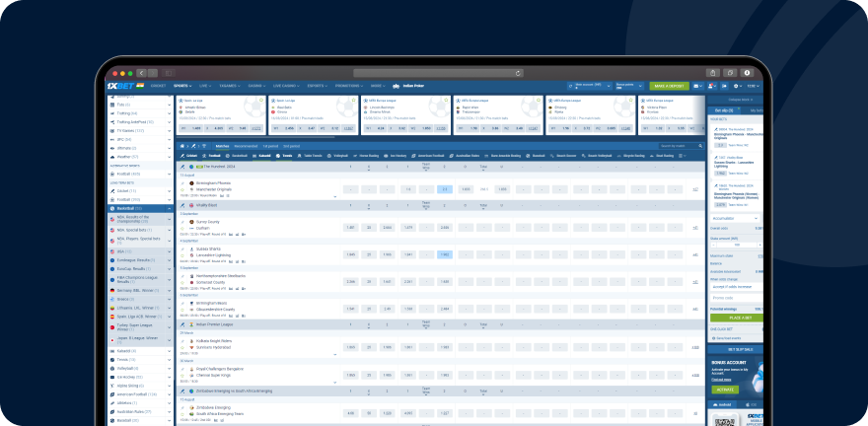
Task: Click the browser forward arrow
Action: point(152,73)
